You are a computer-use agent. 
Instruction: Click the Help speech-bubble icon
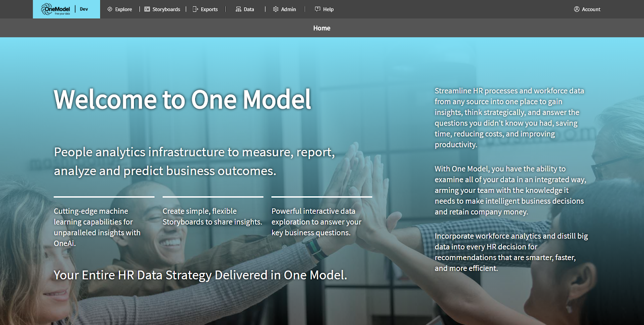(x=318, y=9)
